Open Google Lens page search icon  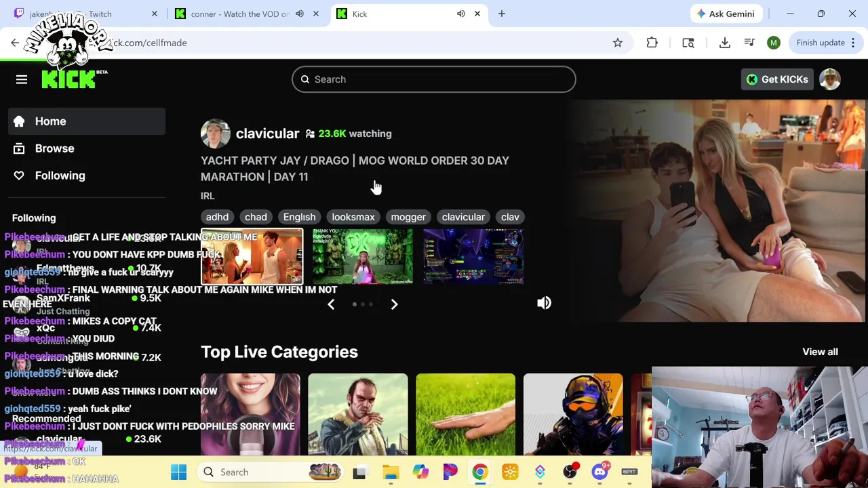688,43
